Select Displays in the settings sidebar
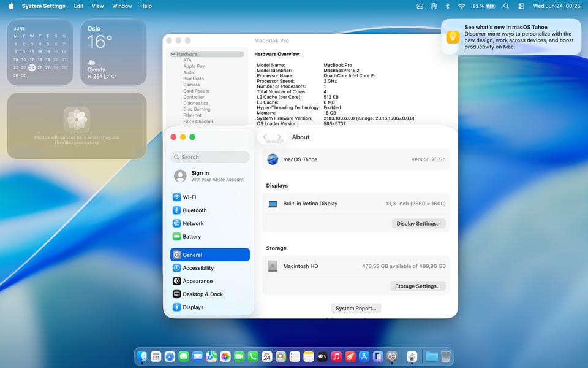 (x=210, y=307)
